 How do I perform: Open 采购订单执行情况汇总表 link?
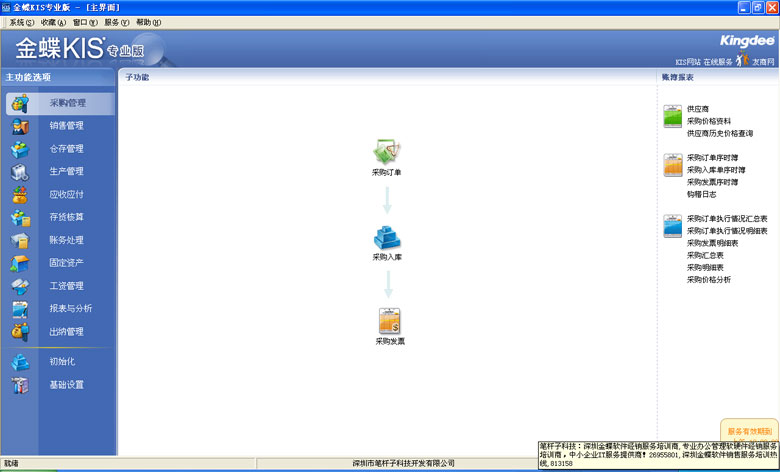pos(727,218)
